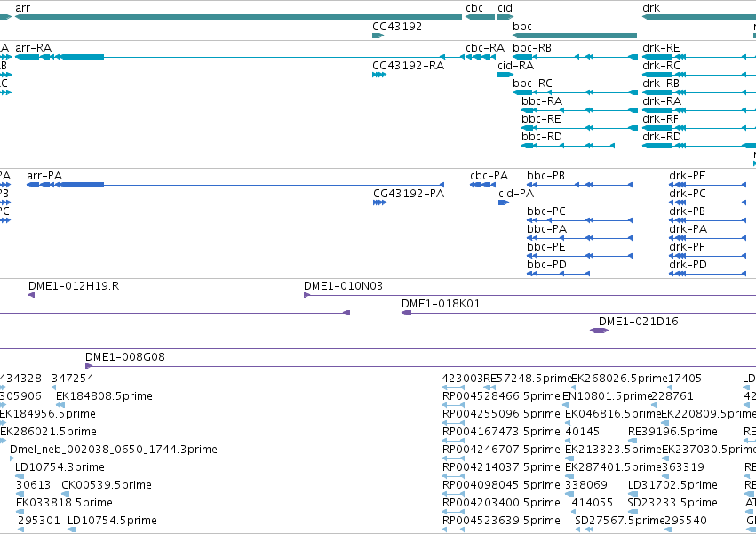The image size is (756, 534).
Task: Select the RP004255096.5prime EST label
Action: point(501,414)
